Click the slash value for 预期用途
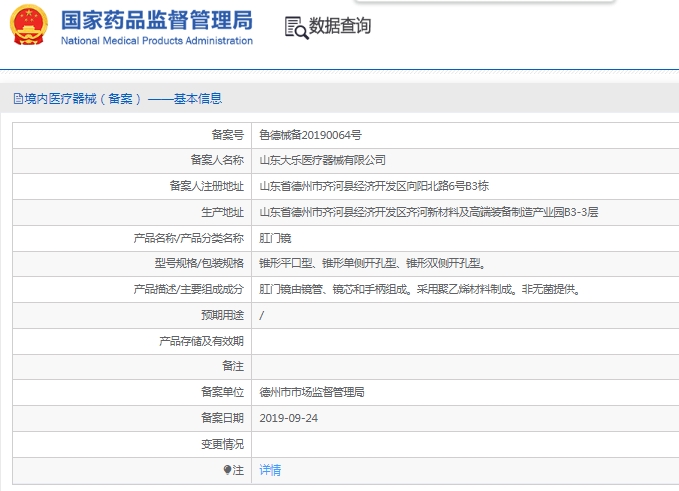679x491 pixels. (x=262, y=315)
